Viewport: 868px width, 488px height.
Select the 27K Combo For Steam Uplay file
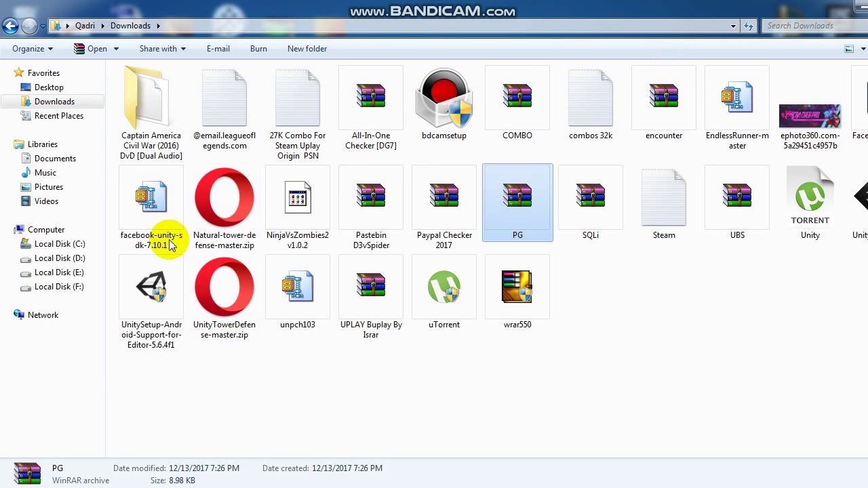coord(298,113)
